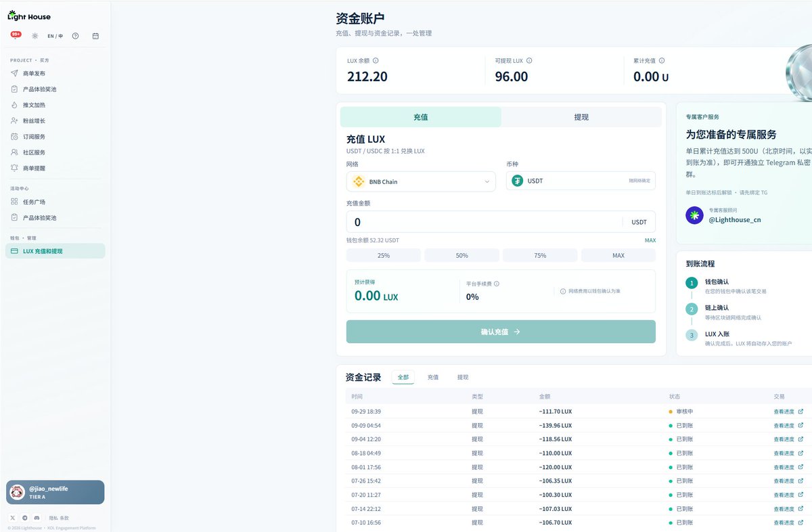This screenshot has height=532, width=812.
Task: Open the 隐私 link in footer
Action: pyautogui.click(x=53, y=518)
